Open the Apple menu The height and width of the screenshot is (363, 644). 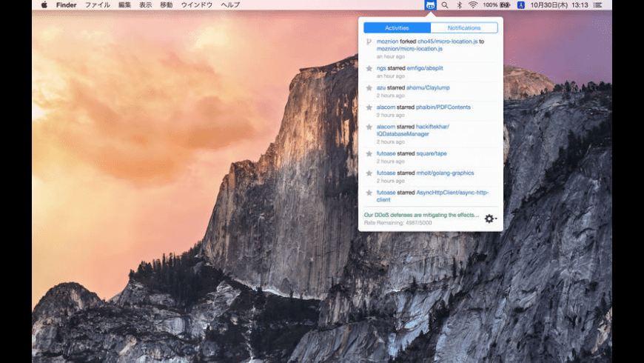(44, 5)
